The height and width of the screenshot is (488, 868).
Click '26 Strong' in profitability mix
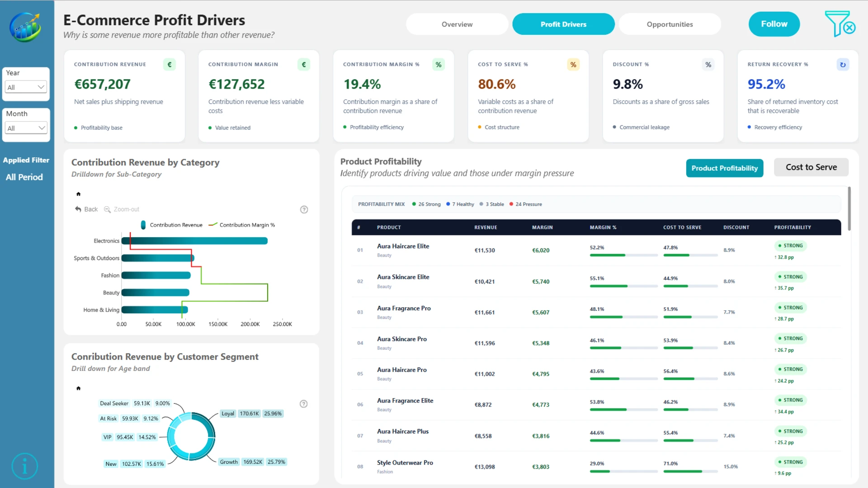click(x=426, y=204)
